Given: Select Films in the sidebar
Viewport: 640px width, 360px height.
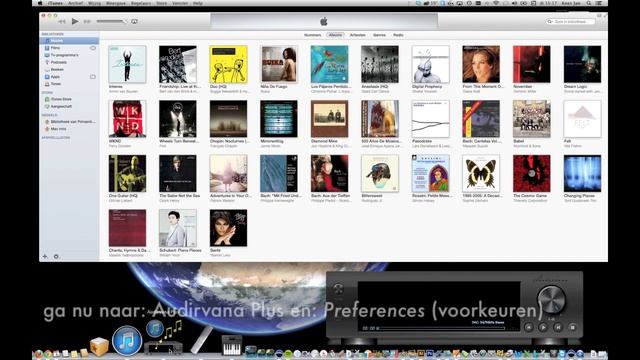Looking at the screenshot, I should pos(69,48).
